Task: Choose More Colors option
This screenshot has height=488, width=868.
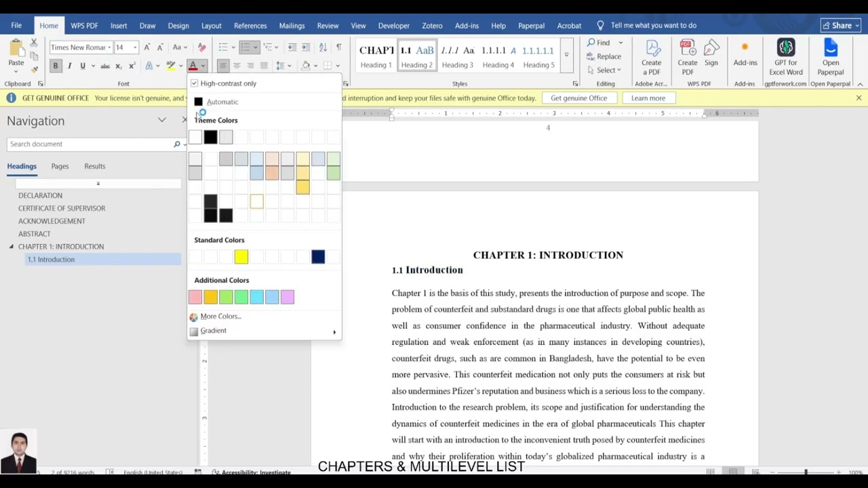Action: (220, 317)
